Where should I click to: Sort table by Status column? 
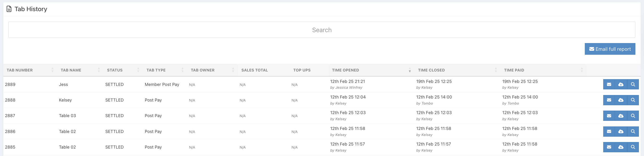(115, 70)
